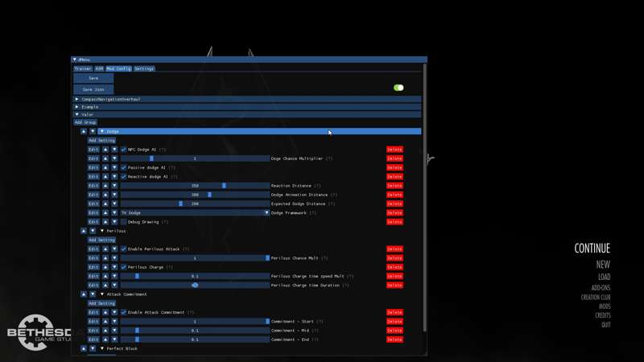
Task: Adjust the Doge Chance Multiplier slider
Action: click(x=195, y=158)
